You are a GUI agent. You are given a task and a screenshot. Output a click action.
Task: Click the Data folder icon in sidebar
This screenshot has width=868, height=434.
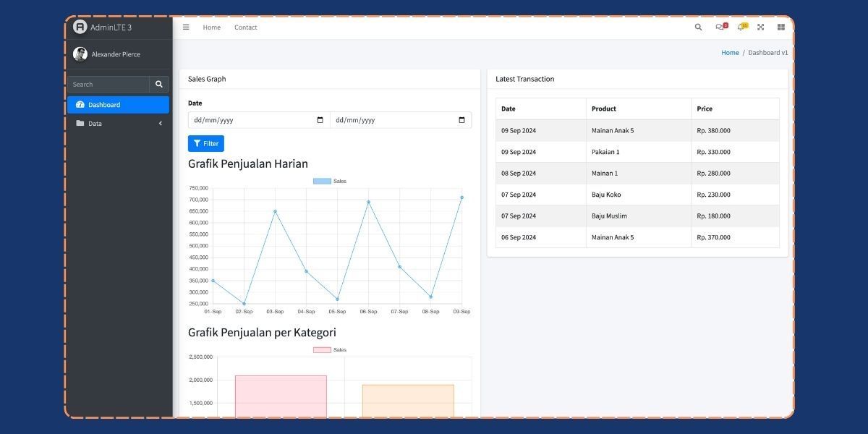(x=80, y=123)
